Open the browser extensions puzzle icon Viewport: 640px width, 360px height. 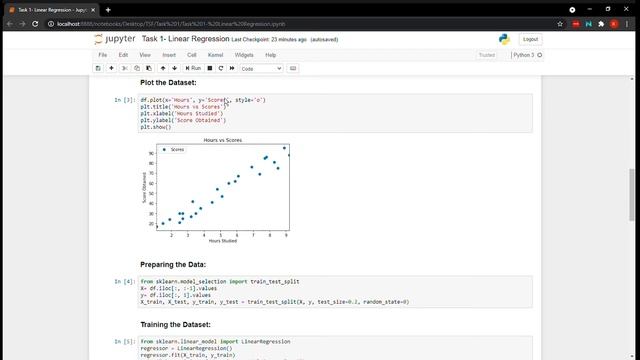click(601, 24)
